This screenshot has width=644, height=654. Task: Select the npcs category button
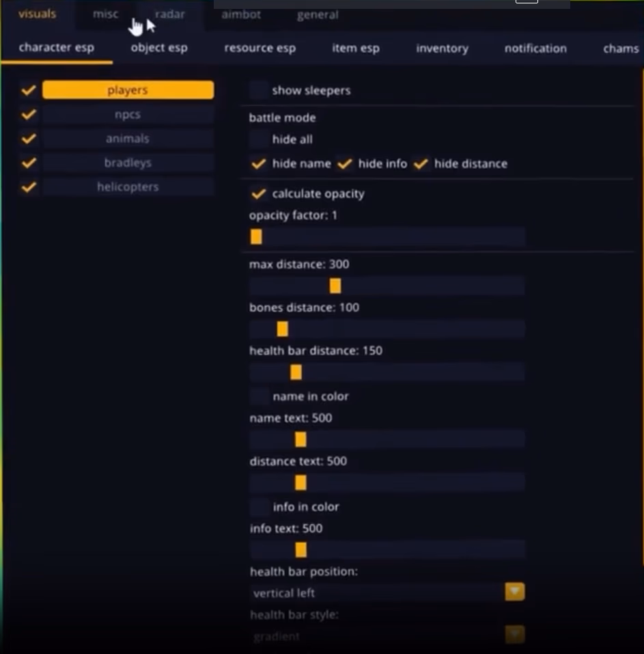tap(128, 114)
